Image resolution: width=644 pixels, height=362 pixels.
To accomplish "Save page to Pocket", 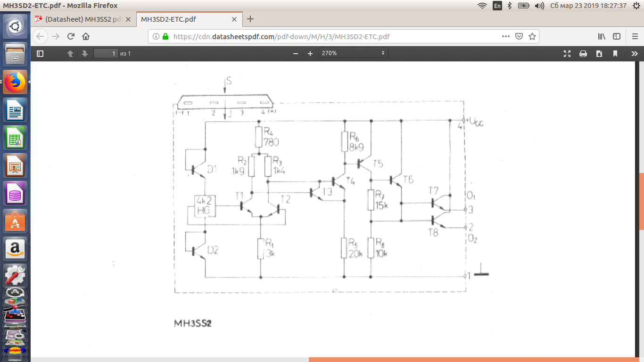I will 519,36.
